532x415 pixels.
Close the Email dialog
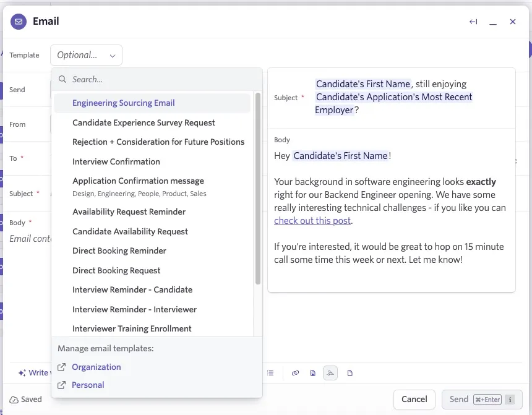click(x=513, y=22)
